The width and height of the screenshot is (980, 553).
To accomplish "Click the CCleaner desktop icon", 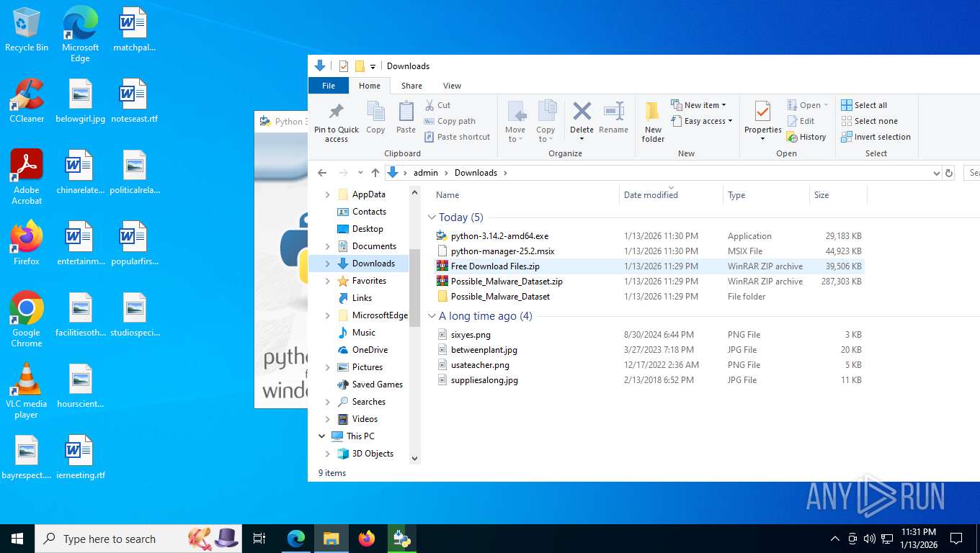I will pyautogui.click(x=27, y=101).
